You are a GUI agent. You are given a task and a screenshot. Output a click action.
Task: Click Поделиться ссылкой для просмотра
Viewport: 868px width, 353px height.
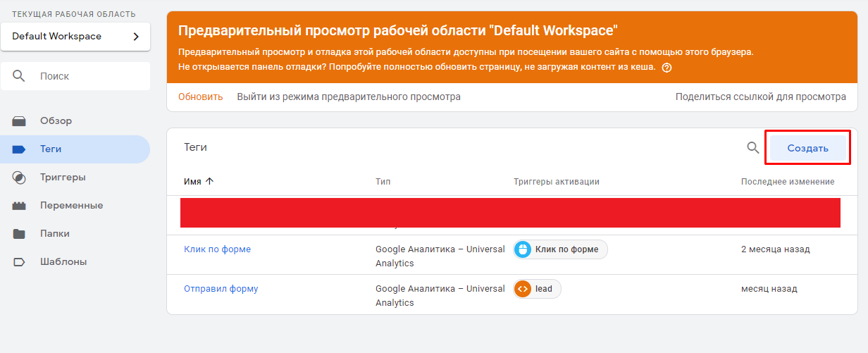click(760, 97)
